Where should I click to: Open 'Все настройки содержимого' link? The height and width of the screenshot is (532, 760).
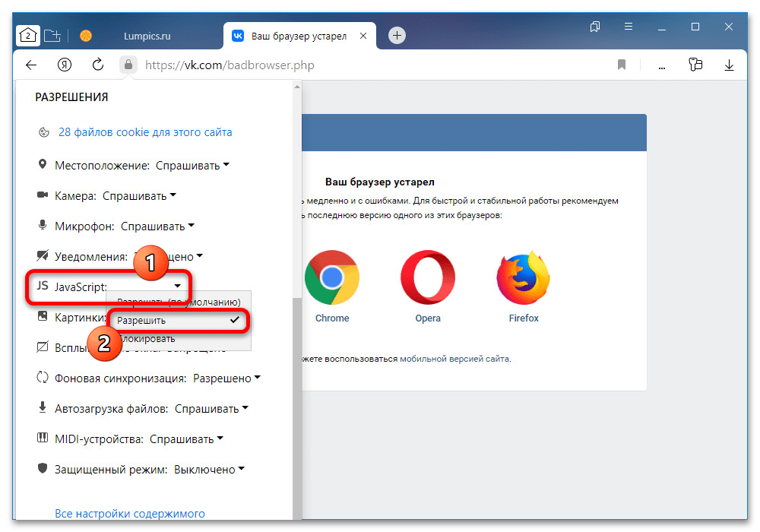click(x=130, y=514)
